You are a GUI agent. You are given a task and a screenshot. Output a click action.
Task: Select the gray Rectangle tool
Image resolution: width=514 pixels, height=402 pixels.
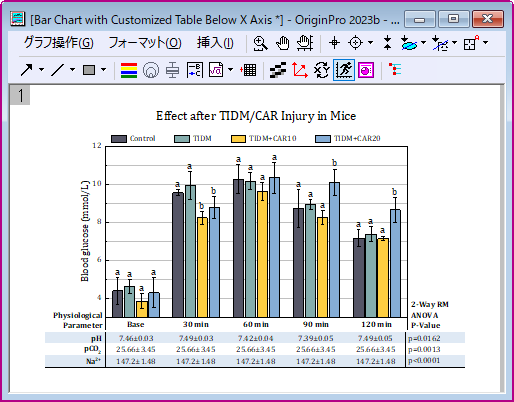pos(89,70)
